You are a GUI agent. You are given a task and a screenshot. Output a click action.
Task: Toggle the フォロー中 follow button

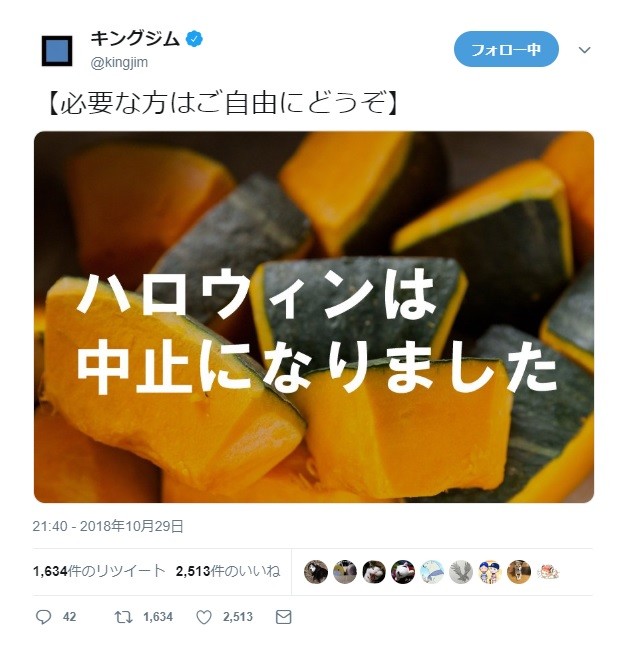pyautogui.click(x=506, y=49)
